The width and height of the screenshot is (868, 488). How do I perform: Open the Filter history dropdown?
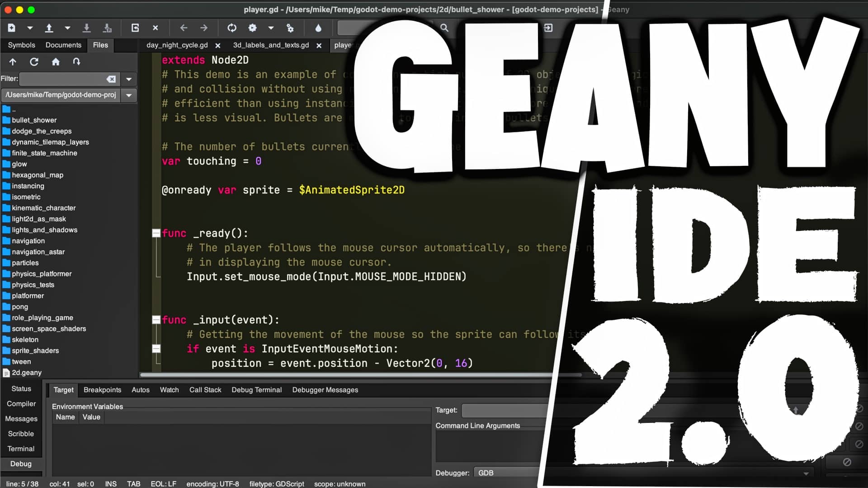[x=129, y=79]
